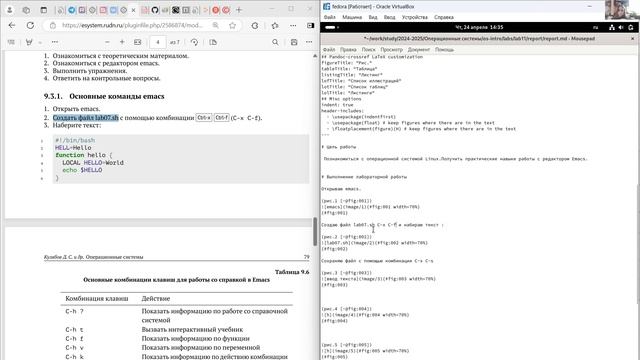The image size is (640, 360).
Task: Go back in the browser
Action: (12, 25)
